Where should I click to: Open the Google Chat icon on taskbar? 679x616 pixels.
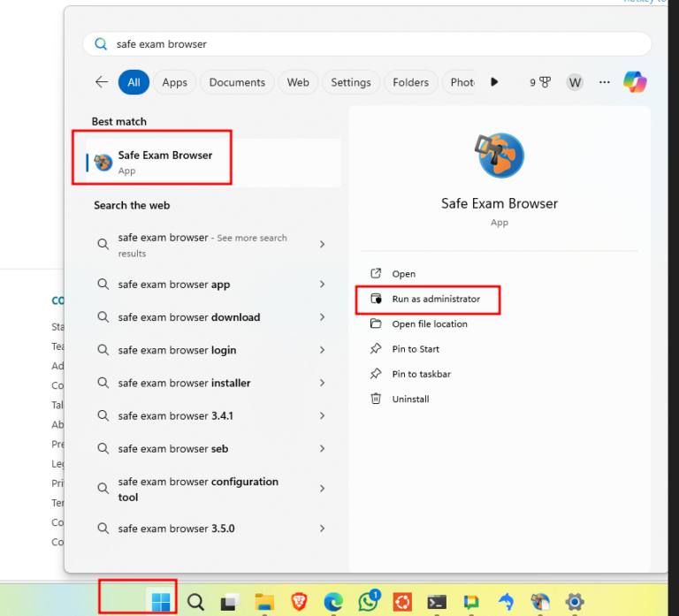[x=471, y=602]
